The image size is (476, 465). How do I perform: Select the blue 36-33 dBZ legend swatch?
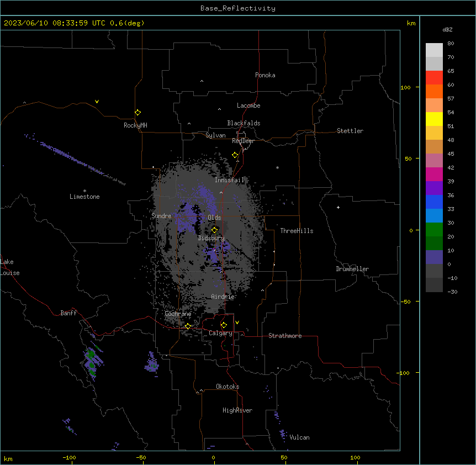pyautogui.click(x=434, y=202)
